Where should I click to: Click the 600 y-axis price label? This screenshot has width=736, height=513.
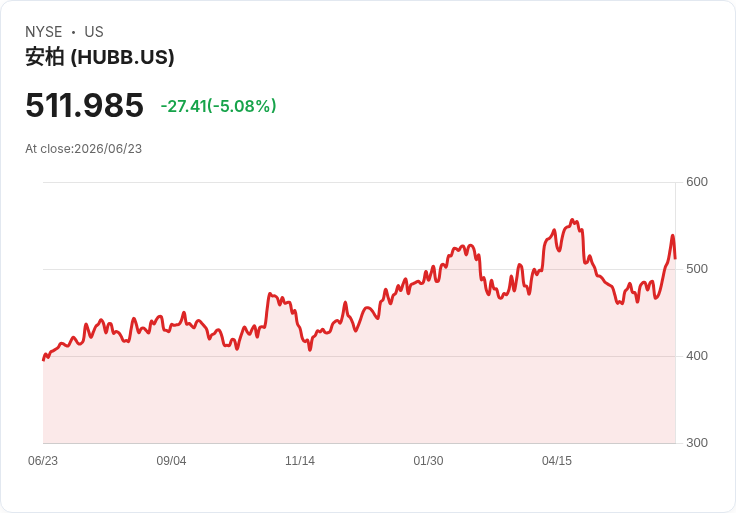697,182
